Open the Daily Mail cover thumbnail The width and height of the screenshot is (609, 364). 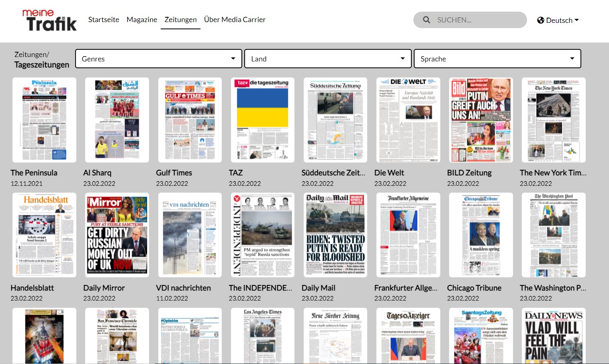click(335, 235)
